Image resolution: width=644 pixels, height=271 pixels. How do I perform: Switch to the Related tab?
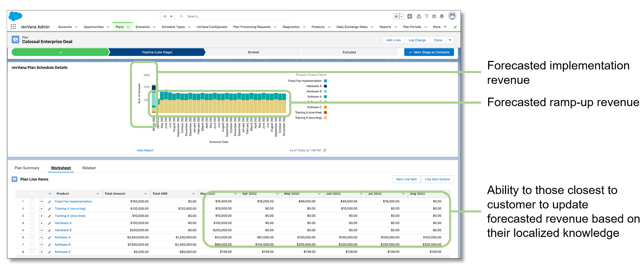click(x=89, y=168)
